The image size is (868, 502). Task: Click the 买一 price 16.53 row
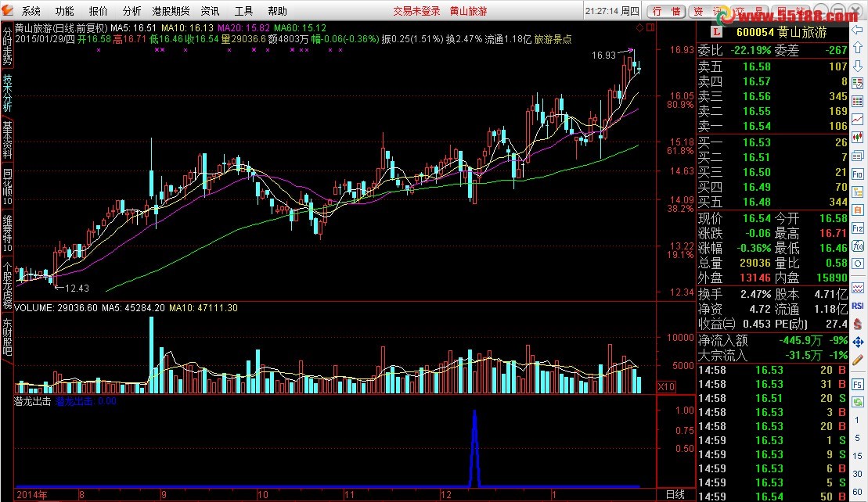773,142
